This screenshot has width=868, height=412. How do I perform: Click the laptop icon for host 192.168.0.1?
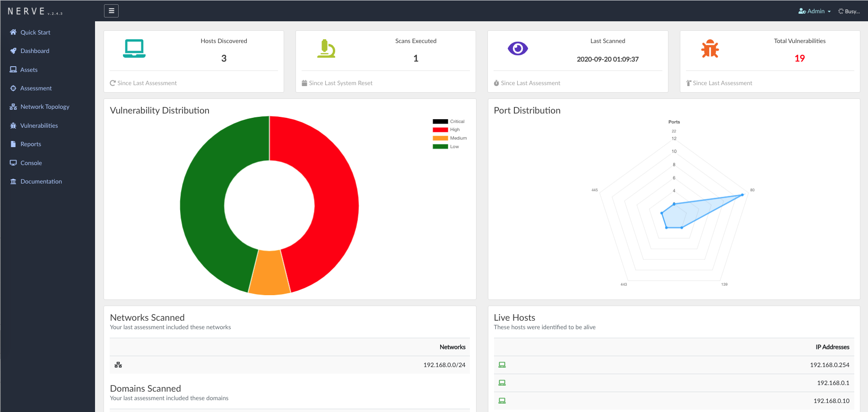pyautogui.click(x=502, y=383)
